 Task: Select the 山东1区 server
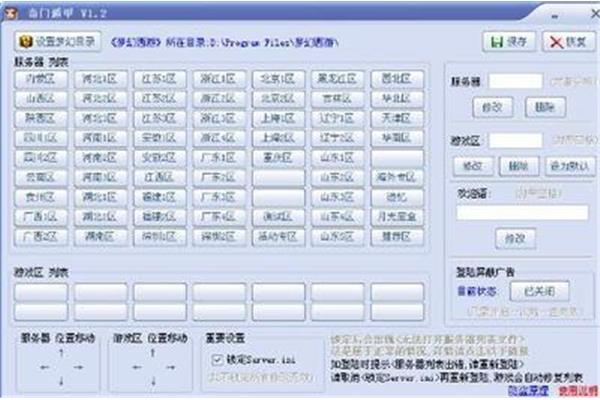click(x=338, y=158)
